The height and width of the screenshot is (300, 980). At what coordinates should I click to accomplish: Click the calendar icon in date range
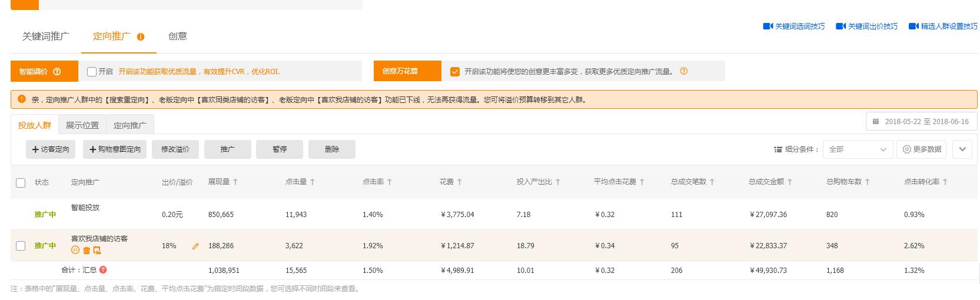(876, 122)
